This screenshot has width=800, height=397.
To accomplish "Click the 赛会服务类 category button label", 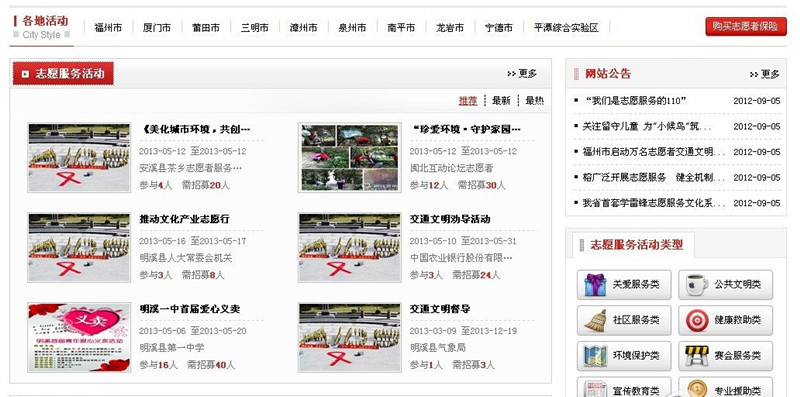I will (737, 356).
